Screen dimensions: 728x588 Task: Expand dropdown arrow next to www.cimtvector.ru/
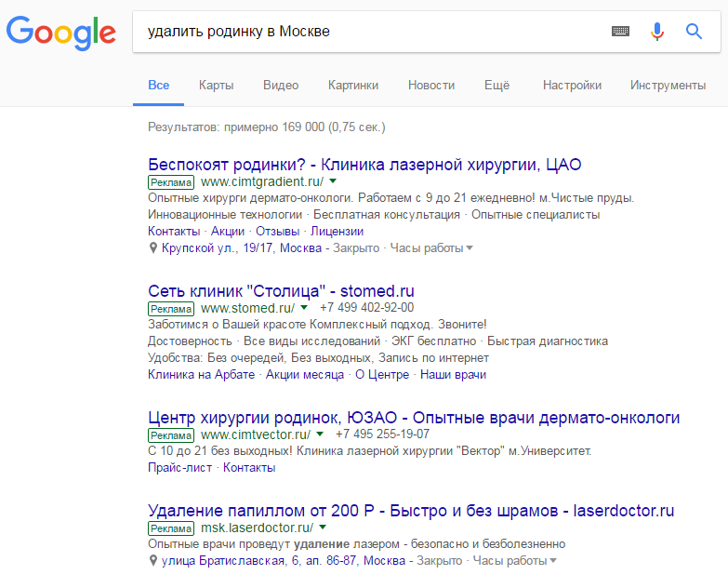coord(320,434)
